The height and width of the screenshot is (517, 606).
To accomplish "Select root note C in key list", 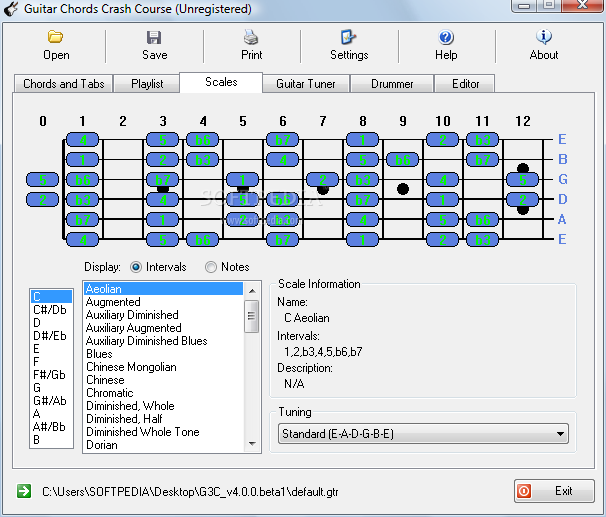I will pos(51,296).
